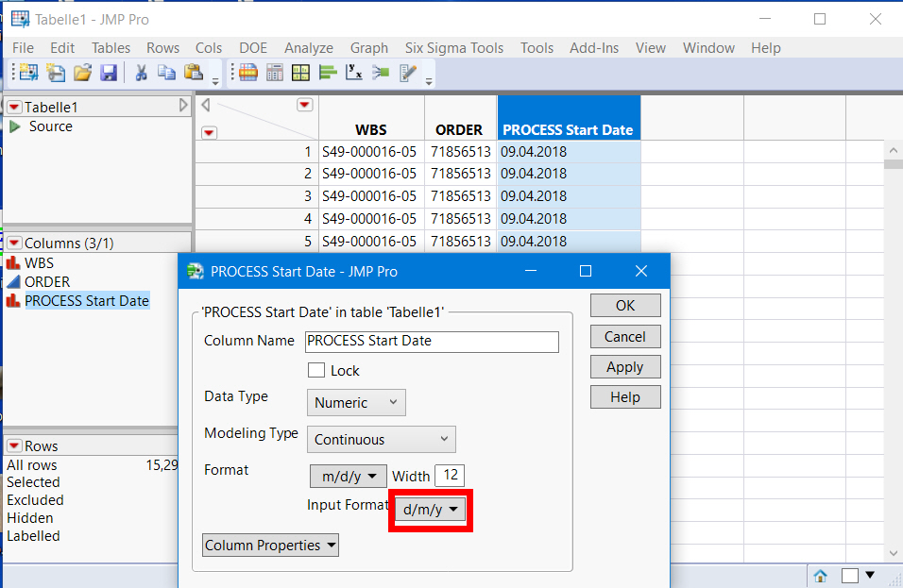Open the Column Properties dropdown
Viewport: 903px width, 588px height.
pos(270,546)
